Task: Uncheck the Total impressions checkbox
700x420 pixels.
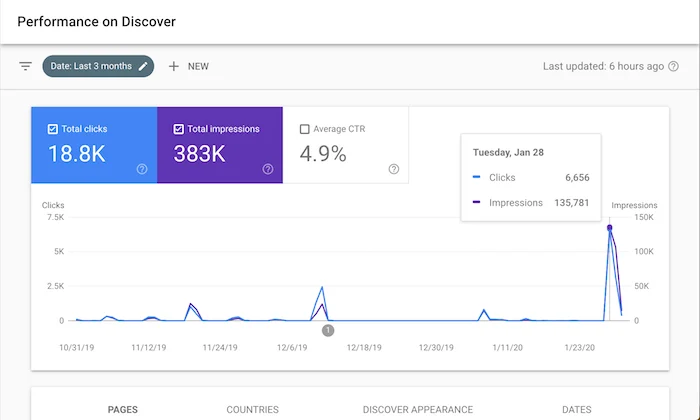Action: click(x=178, y=129)
